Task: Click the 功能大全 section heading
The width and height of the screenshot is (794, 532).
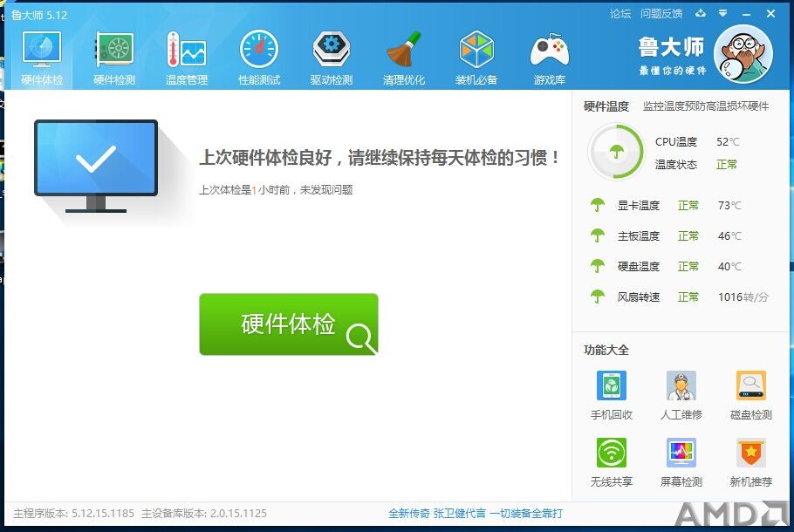Action: tap(606, 350)
